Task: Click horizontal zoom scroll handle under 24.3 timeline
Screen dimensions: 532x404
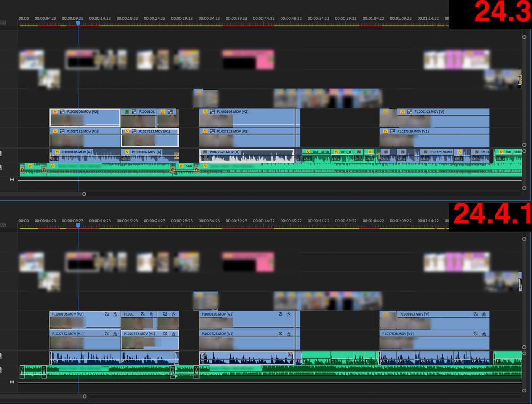Action: [x=84, y=194]
